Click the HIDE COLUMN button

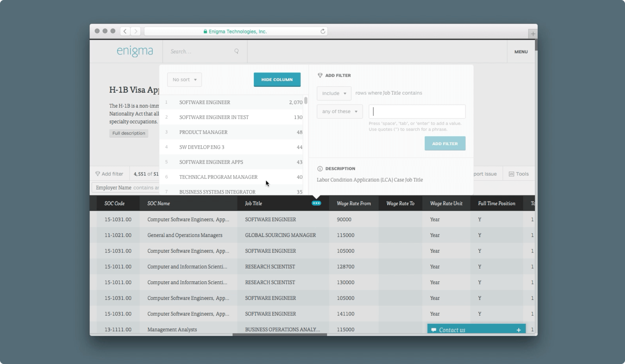coord(277,80)
